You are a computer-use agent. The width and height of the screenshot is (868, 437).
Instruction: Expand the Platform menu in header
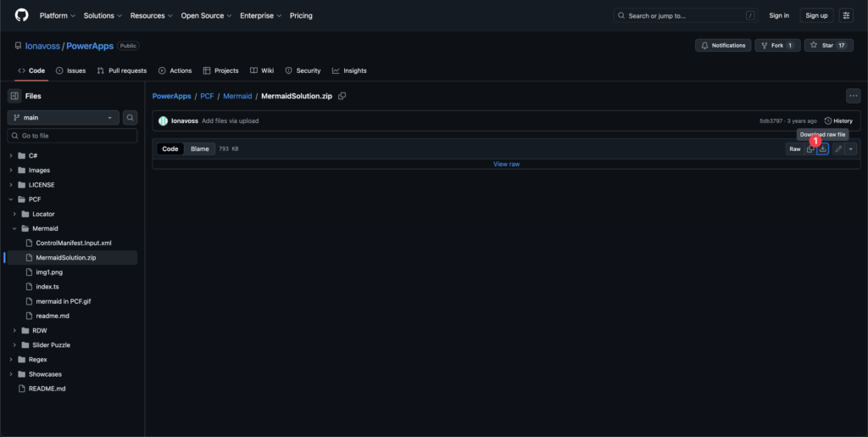click(x=57, y=15)
